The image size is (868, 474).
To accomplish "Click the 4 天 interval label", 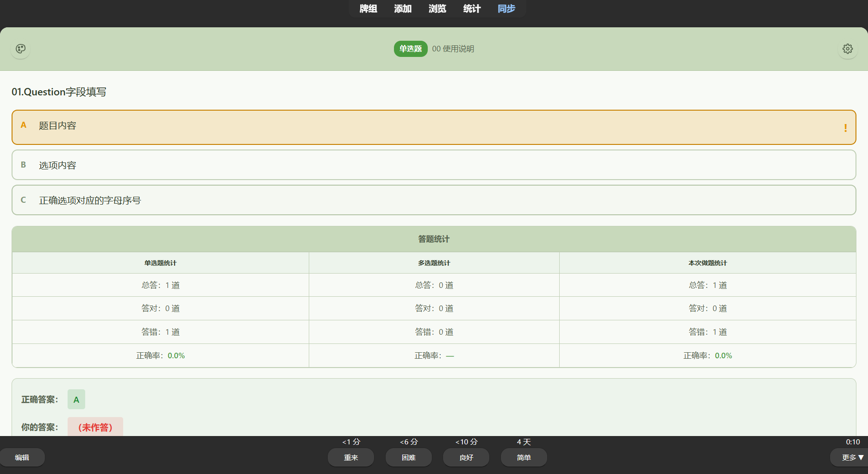I will [524, 442].
